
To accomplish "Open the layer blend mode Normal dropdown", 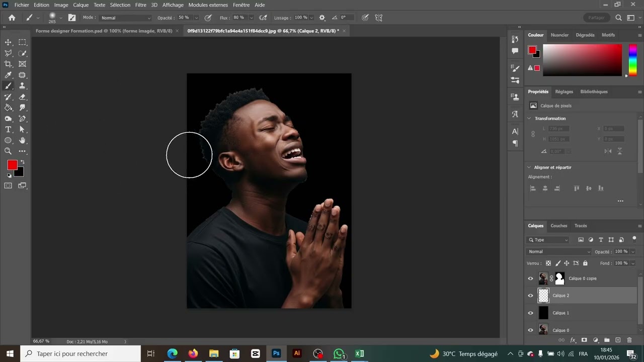I will click(x=559, y=252).
